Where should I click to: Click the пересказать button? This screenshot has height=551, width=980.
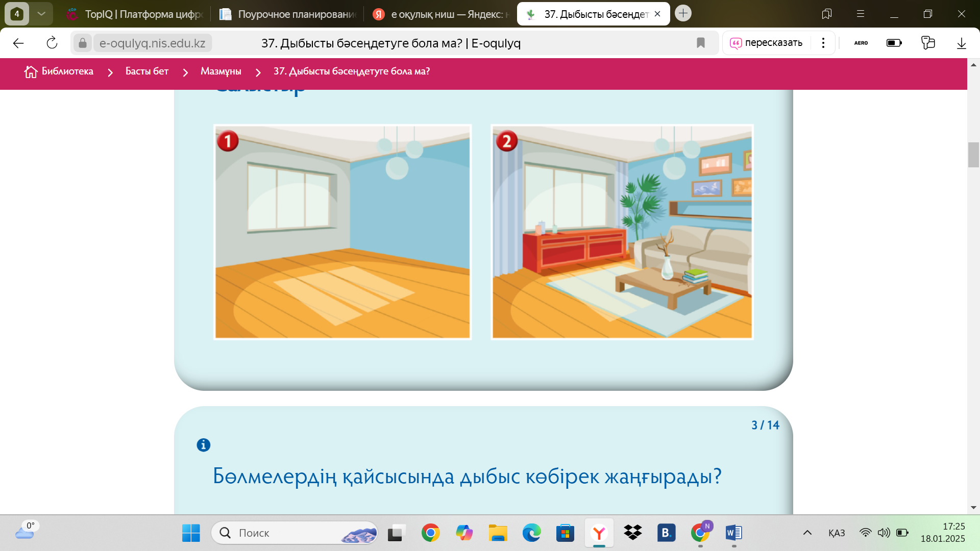(767, 43)
